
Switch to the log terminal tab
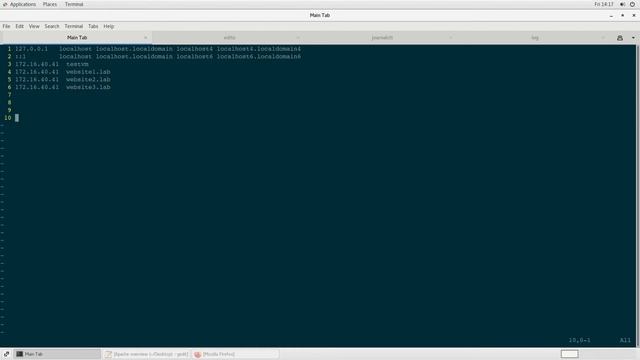point(535,38)
